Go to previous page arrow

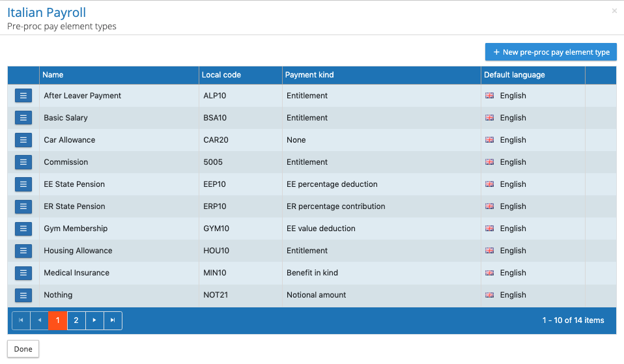[39, 320]
